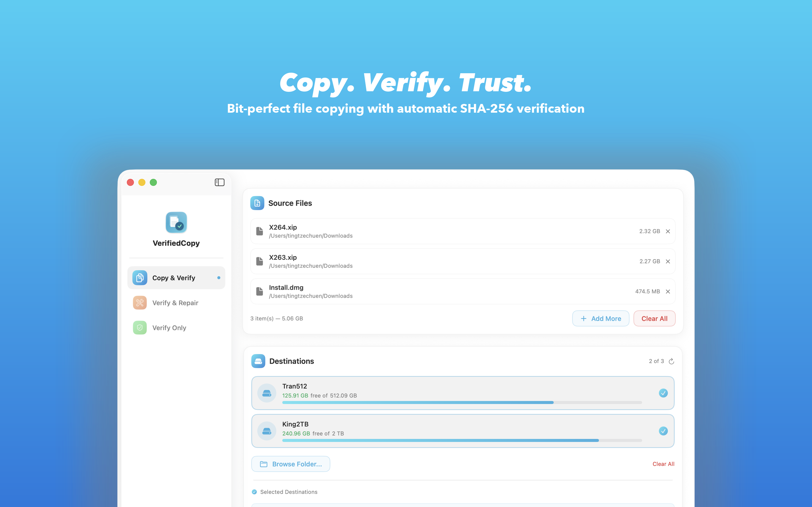Deselect the Tran512 destination checkmark

click(x=663, y=393)
